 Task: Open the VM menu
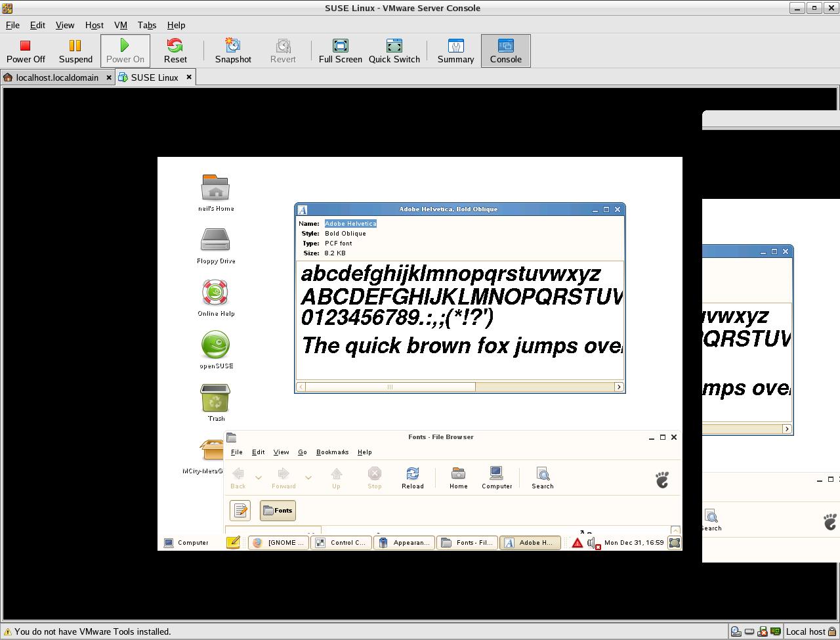[x=120, y=25]
